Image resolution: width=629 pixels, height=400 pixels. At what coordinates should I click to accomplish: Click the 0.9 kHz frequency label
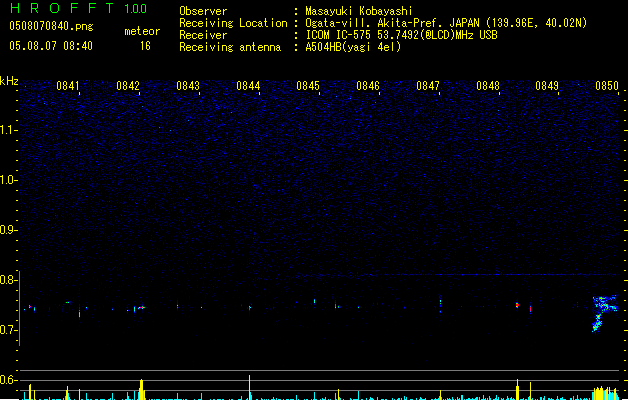(x=8, y=230)
